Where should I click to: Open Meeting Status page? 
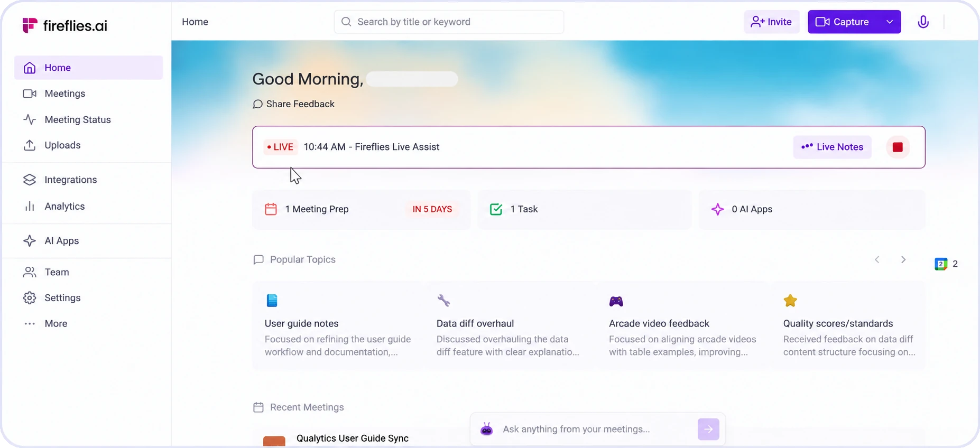pyautogui.click(x=88, y=119)
